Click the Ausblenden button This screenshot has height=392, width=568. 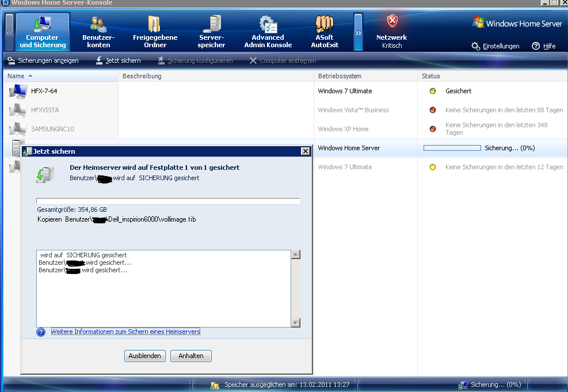point(145,356)
